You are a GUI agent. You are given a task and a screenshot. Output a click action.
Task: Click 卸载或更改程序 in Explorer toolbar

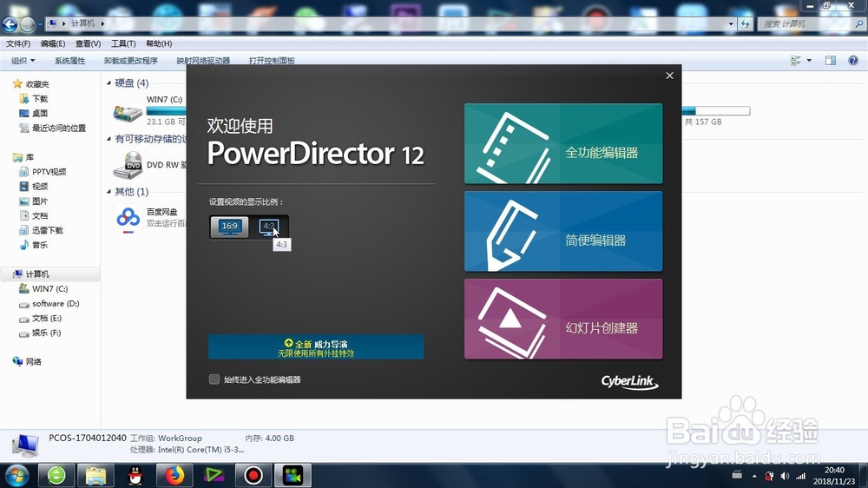(x=131, y=61)
